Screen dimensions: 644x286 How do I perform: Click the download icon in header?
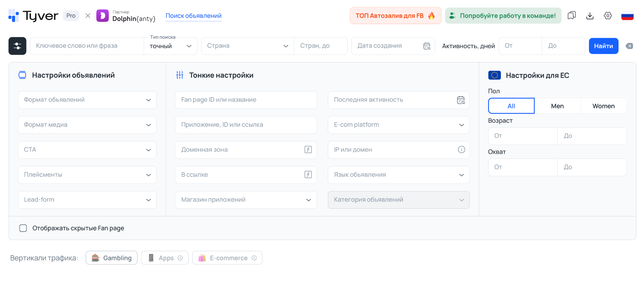(x=590, y=16)
